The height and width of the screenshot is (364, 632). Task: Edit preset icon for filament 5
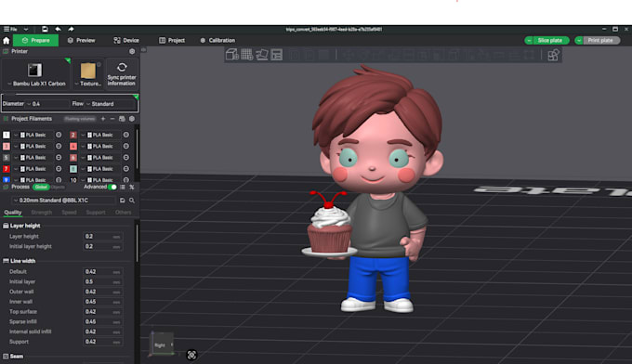[59, 158]
